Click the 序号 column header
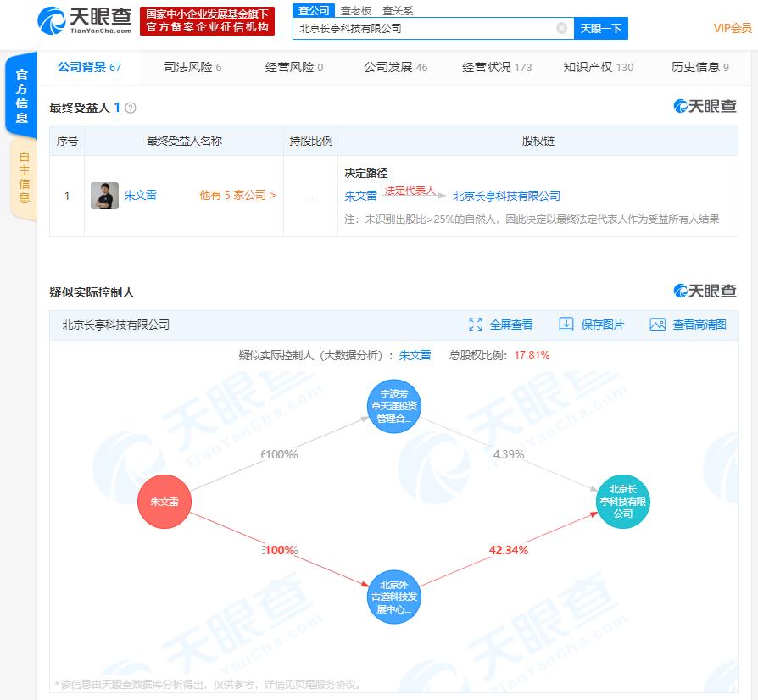The image size is (758, 700). click(67, 141)
